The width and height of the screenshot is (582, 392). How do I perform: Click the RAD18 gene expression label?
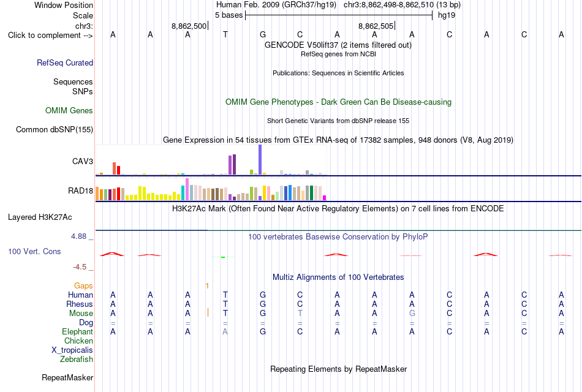click(80, 191)
